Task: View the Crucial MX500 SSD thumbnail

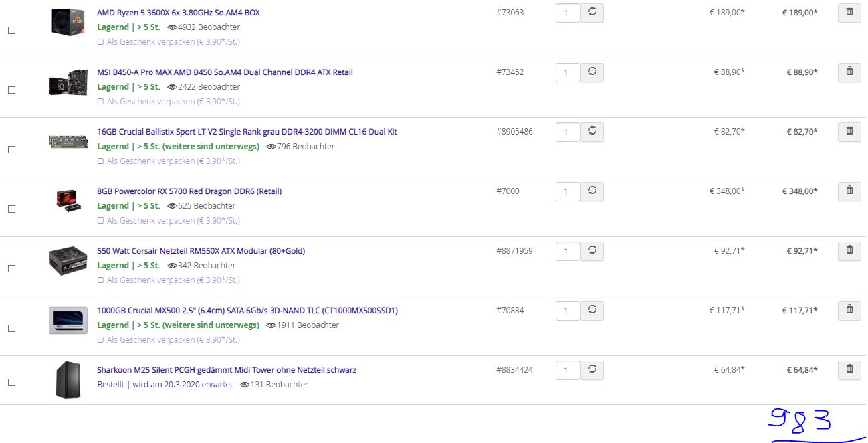Action: pos(68,321)
